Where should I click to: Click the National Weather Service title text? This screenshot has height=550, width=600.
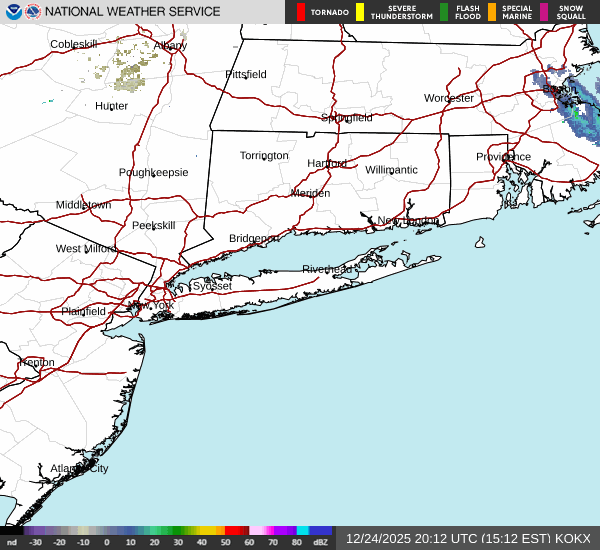(134, 12)
